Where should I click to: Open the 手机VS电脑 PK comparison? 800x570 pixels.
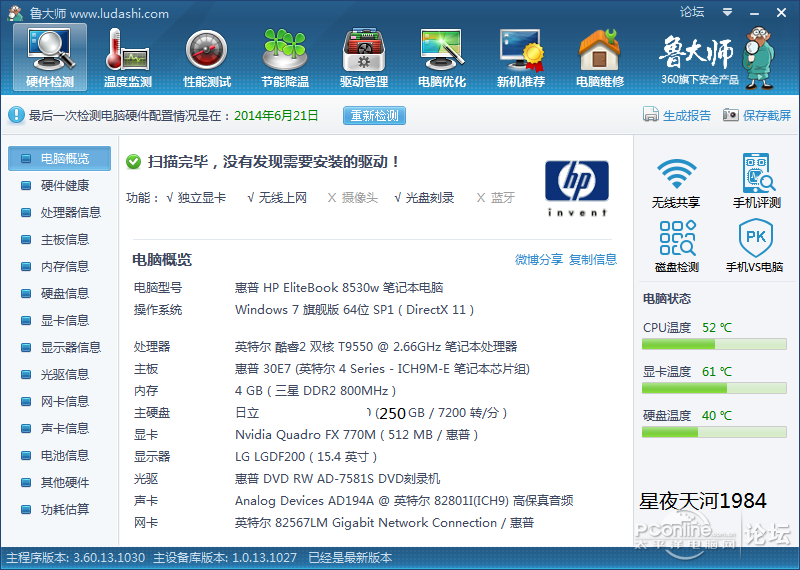click(755, 246)
